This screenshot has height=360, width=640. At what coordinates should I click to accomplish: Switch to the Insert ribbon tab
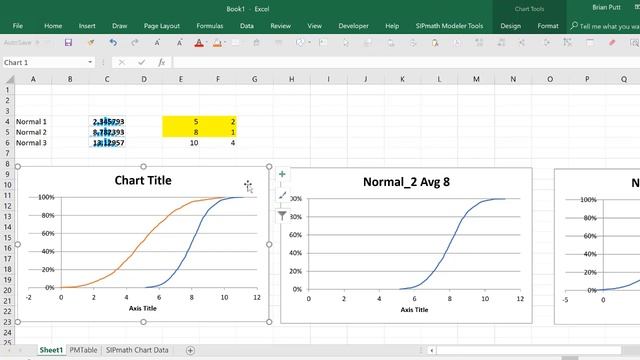click(87, 26)
